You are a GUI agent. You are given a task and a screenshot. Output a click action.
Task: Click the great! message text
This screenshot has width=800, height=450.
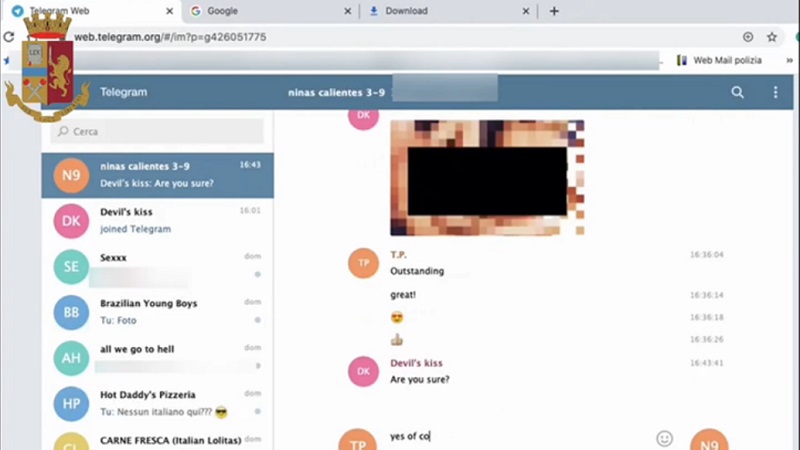click(403, 295)
